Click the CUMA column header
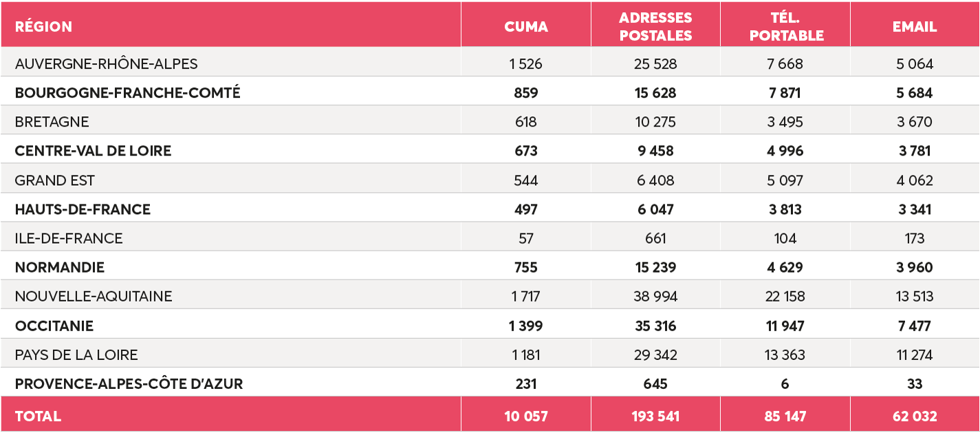 click(x=526, y=27)
